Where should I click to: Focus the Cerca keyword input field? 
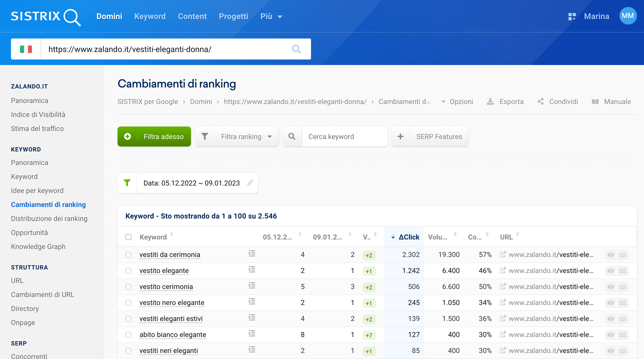(345, 136)
